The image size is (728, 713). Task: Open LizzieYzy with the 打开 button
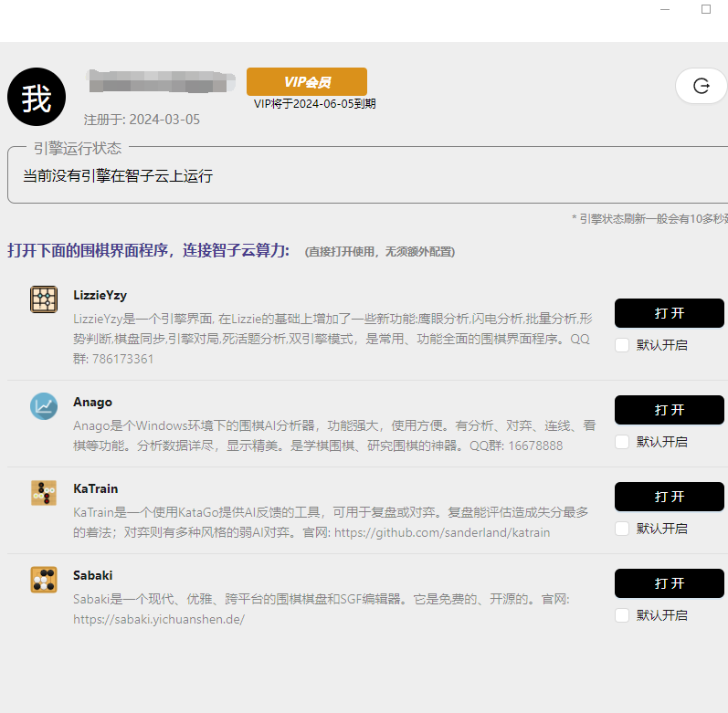(x=669, y=313)
